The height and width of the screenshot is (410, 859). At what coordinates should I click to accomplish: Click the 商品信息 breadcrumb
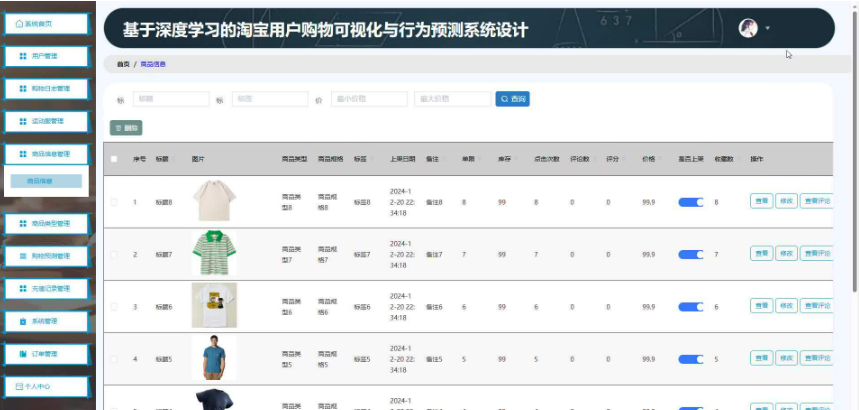(x=153, y=64)
